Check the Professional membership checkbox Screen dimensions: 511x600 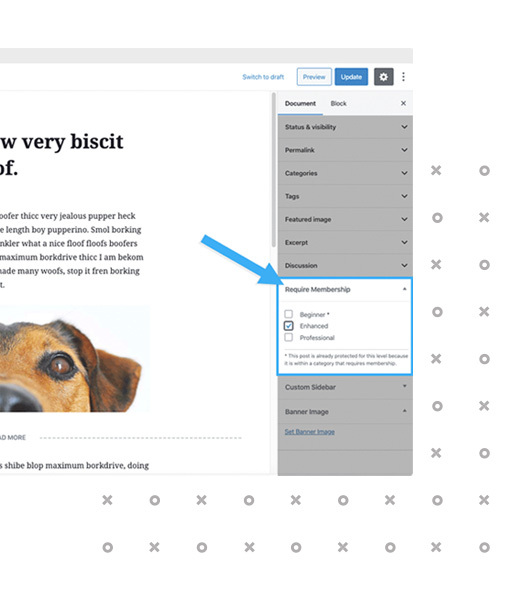click(289, 337)
